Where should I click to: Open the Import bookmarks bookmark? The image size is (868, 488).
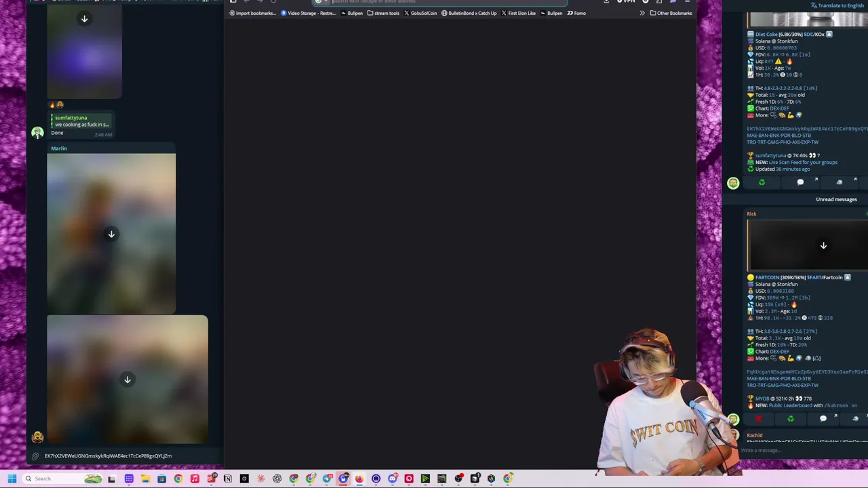pos(253,13)
